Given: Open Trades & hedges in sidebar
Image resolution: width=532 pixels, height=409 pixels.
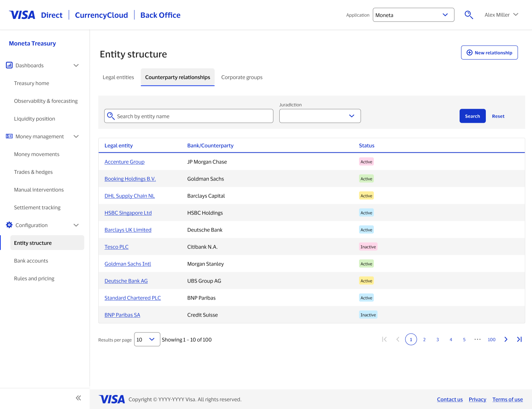Looking at the screenshot, I should [33, 172].
